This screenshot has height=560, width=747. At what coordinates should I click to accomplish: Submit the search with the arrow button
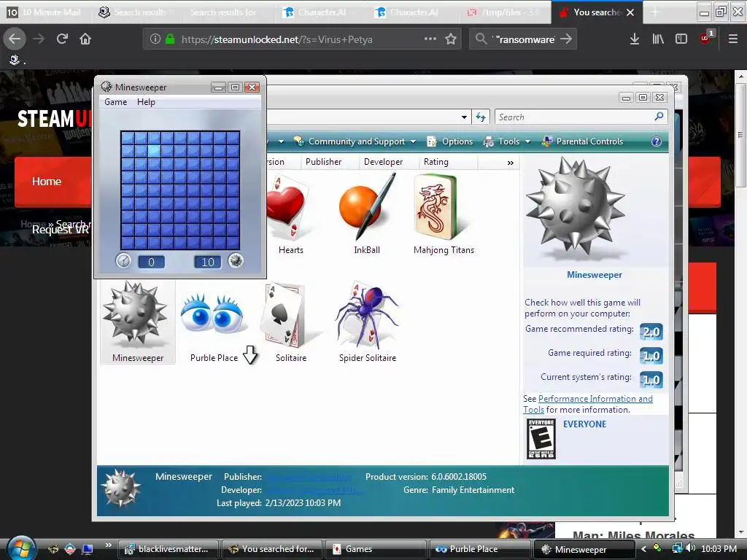tap(566, 39)
